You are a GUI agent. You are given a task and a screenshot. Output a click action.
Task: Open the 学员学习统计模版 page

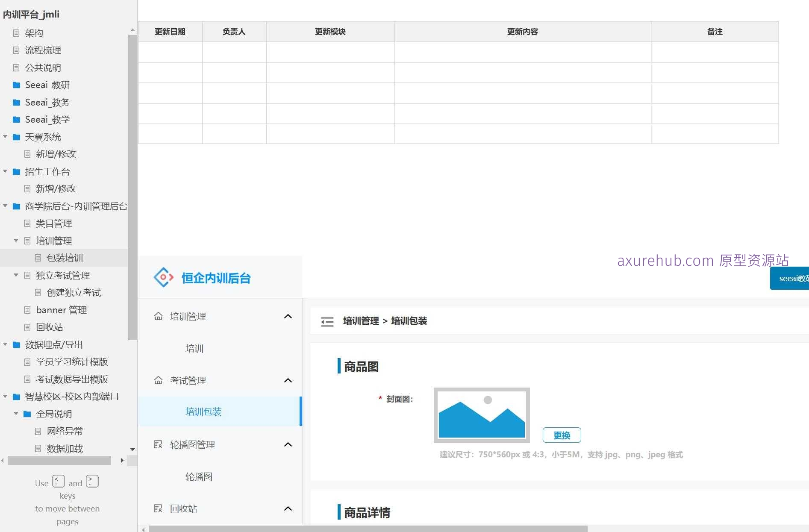tap(72, 362)
